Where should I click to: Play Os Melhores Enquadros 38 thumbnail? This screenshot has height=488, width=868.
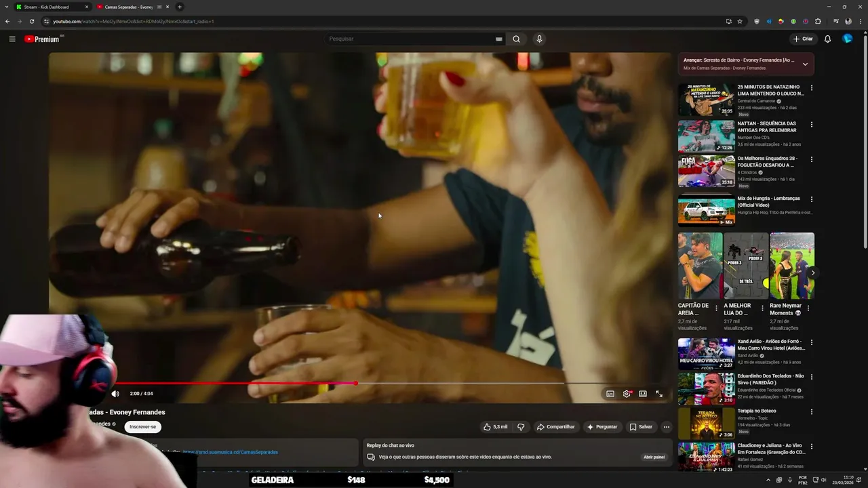tap(706, 171)
